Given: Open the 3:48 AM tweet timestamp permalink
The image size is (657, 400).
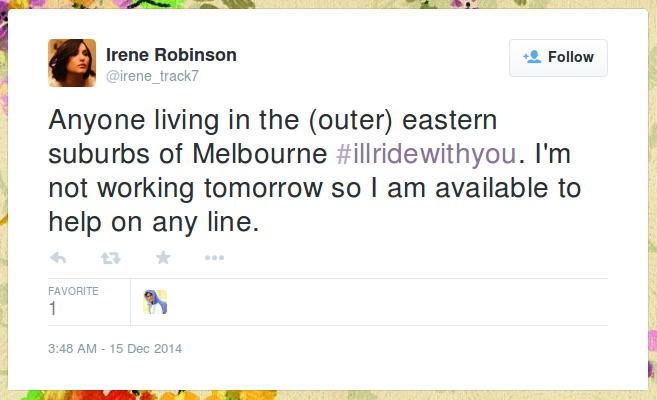Looking at the screenshot, I should coord(72,348).
